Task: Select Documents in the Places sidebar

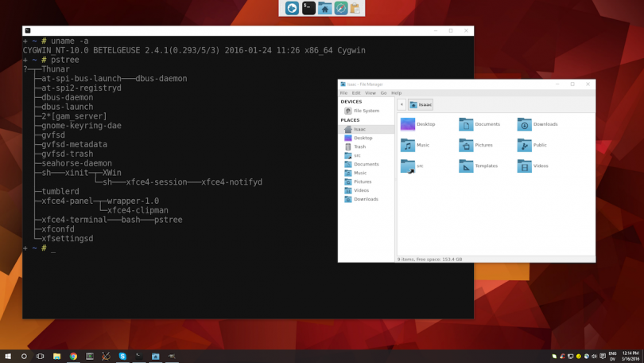Action: [366, 164]
